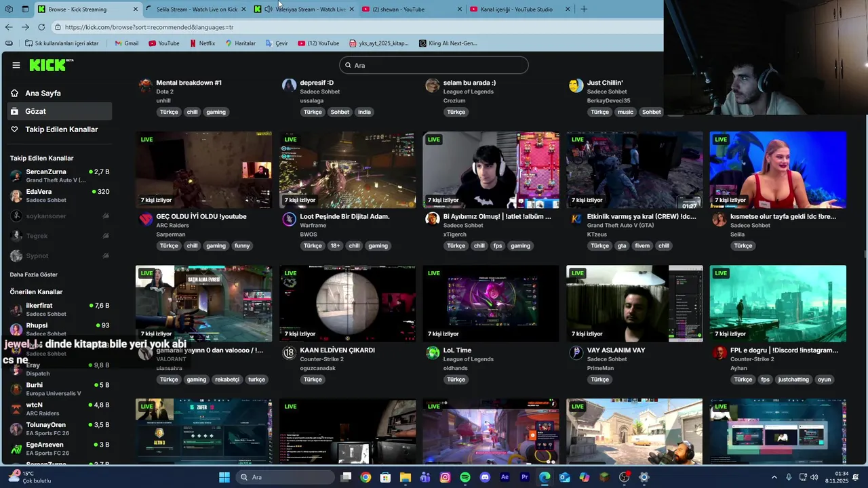Open FPL e dogru stream thumbnail
Viewport: 868px width, 488px height.
coord(778,303)
